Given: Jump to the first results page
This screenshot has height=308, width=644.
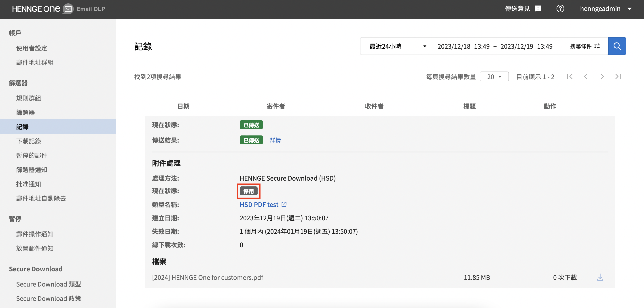Looking at the screenshot, I should click(x=570, y=76).
